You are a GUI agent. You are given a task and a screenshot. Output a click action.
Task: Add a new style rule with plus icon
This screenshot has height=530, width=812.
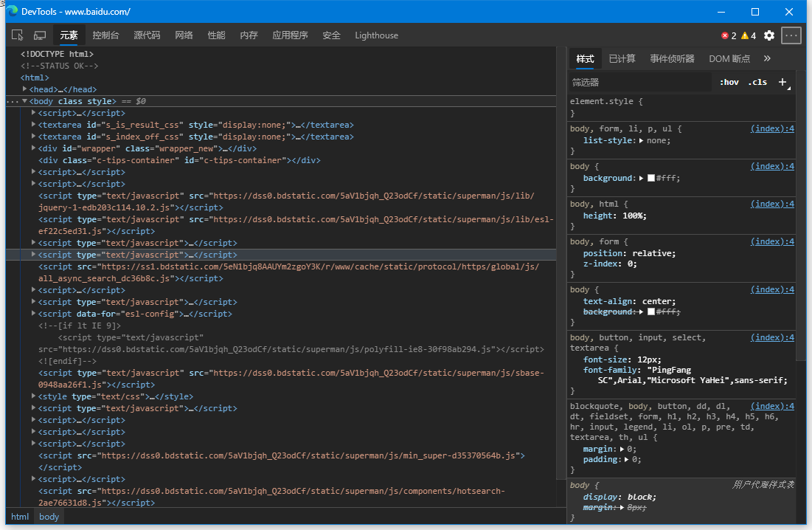coord(782,82)
